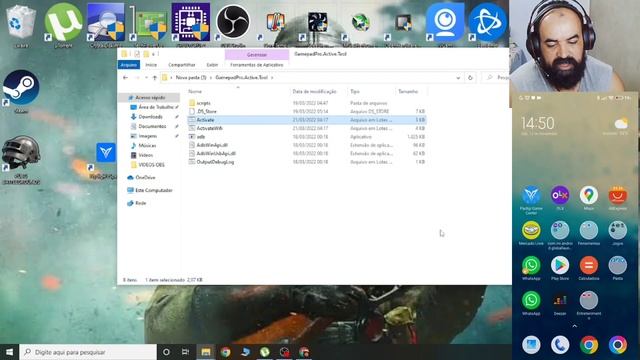Sort by Tamanho column header
This screenshot has height=360, width=640.
[408, 91]
